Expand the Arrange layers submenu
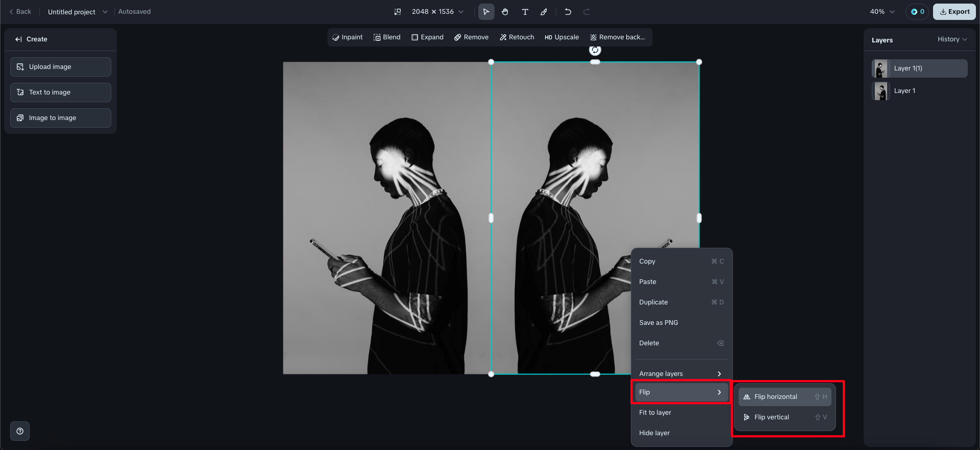Viewport: 980px width, 450px height. pyautogui.click(x=680, y=374)
